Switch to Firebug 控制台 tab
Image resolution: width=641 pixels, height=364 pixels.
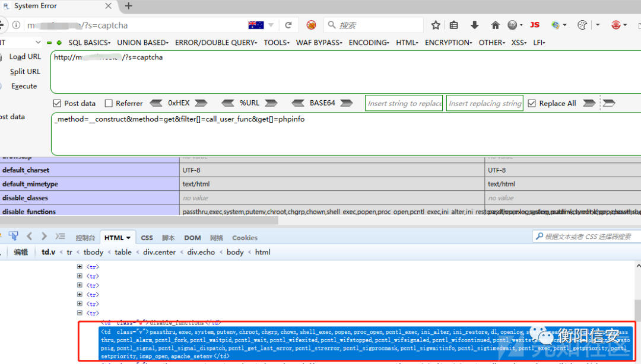85,238
